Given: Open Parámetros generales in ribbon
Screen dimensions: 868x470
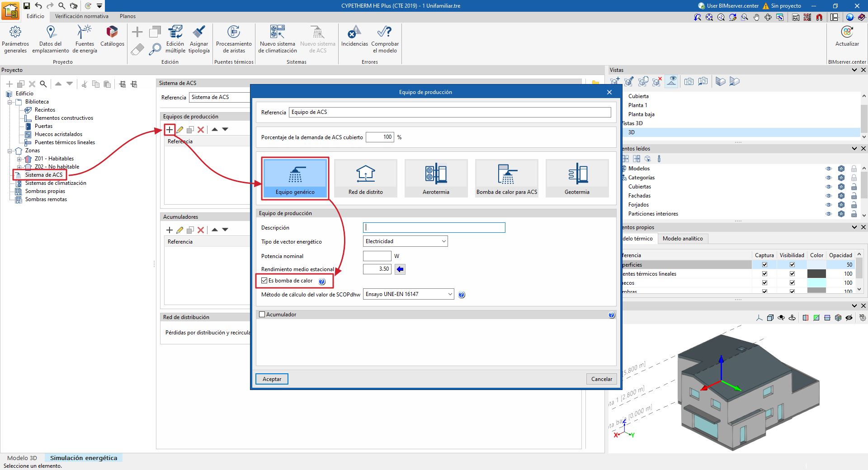Looking at the screenshot, I should [15, 39].
